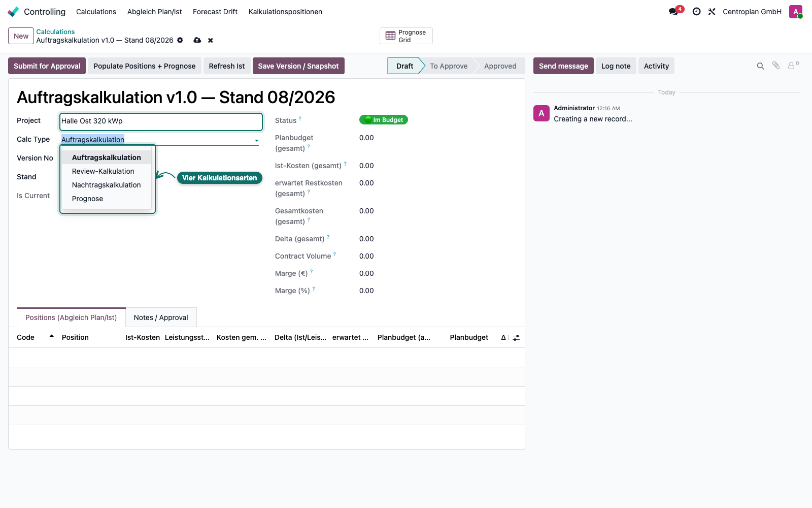Select Nachtragskalkulation option
Image resolution: width=812 pixels, height=508 pixels.
(107, 185)
